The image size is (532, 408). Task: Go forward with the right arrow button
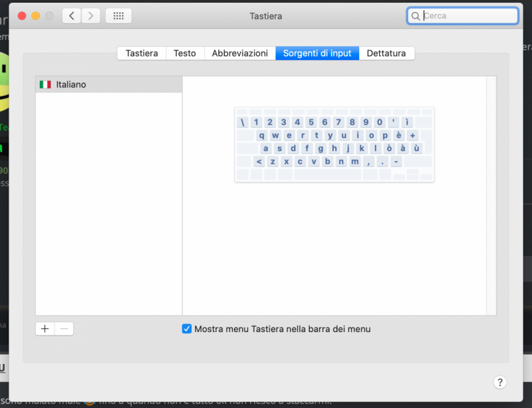pos(90,16)
